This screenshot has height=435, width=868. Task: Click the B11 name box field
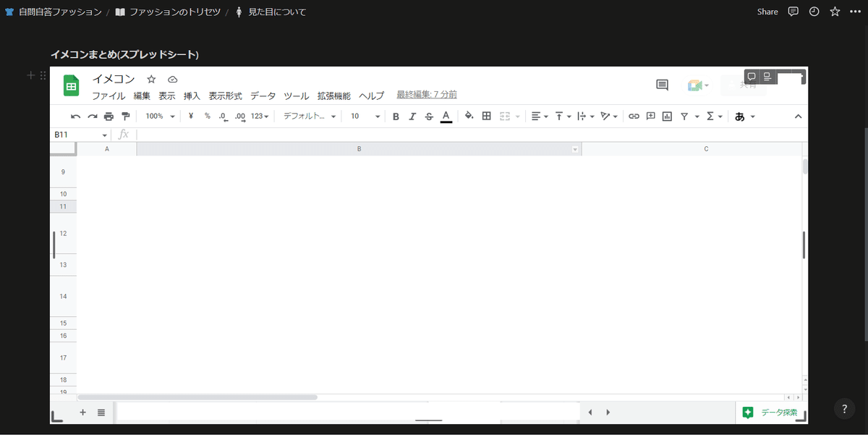[80, 135]
